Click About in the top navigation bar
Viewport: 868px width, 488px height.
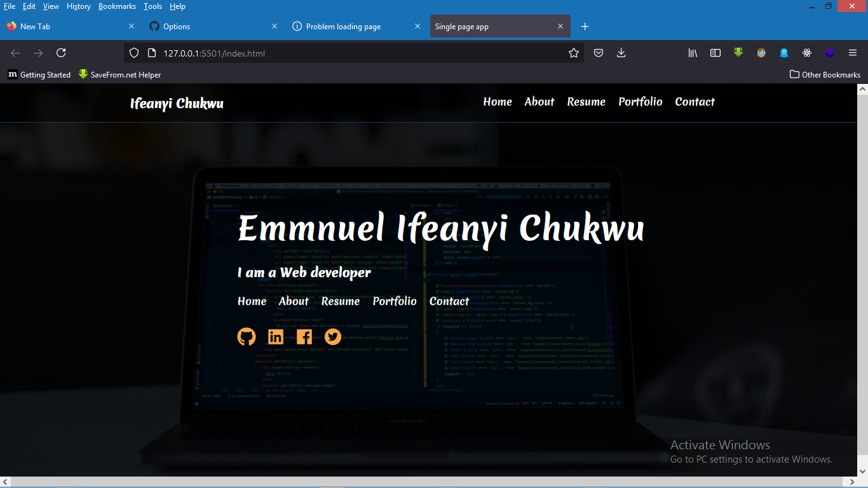[539, 102]
